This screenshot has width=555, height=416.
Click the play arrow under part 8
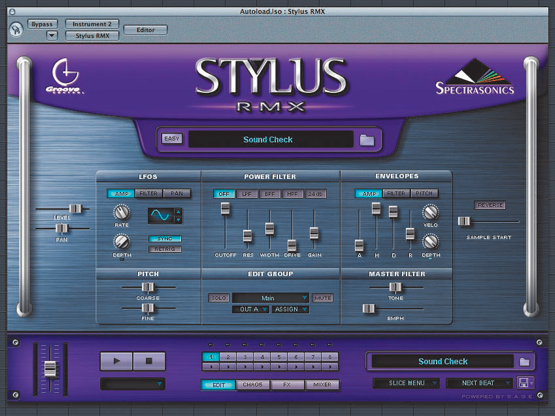(330, 367)
